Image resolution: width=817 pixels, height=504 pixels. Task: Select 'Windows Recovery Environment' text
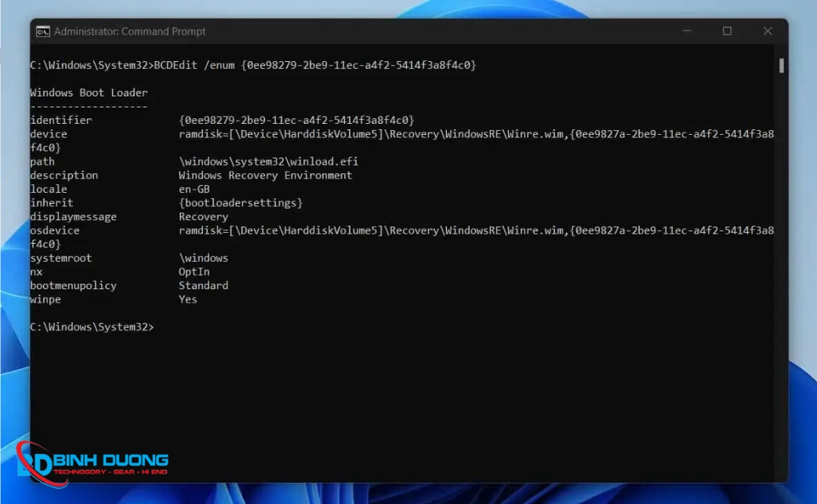[265, 176]
